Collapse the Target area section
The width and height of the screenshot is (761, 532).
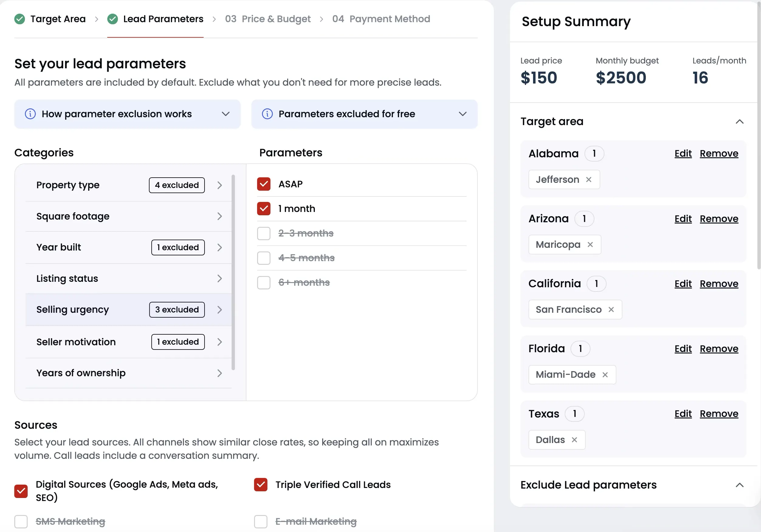tap(739, 121)
